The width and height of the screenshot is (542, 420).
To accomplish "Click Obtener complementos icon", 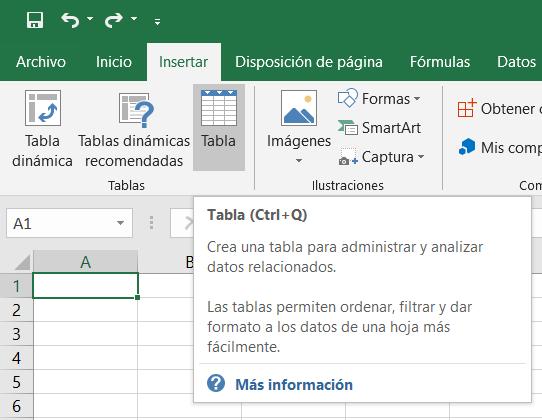I will click(467, 108).
